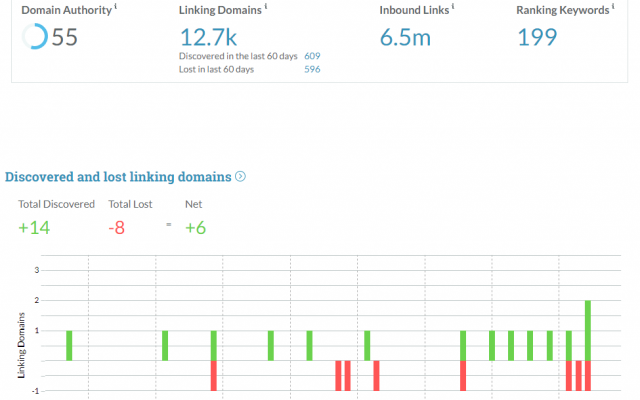
Task: Open the Discovered and lost linking domains link
Action: point(118,177)
